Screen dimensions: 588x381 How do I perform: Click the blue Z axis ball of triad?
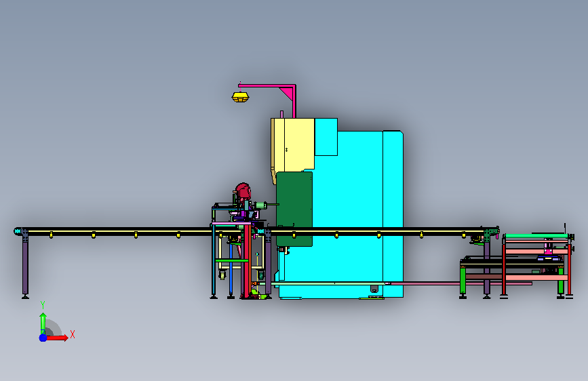pos(43,338)
